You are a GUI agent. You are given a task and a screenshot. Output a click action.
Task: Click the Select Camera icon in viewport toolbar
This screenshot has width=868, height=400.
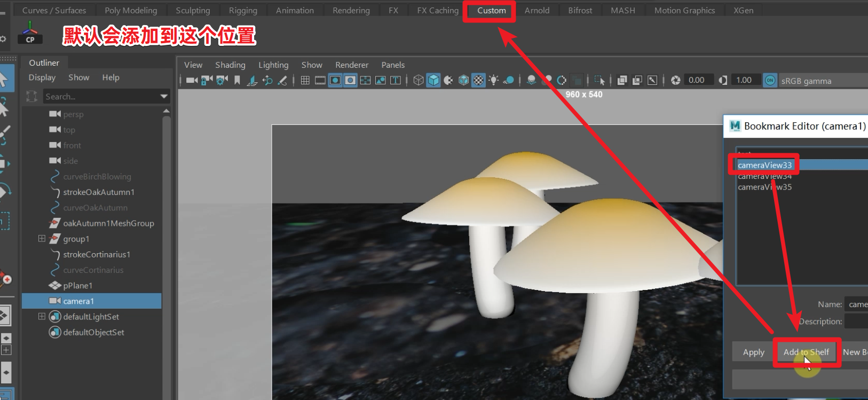click(192, 80)
